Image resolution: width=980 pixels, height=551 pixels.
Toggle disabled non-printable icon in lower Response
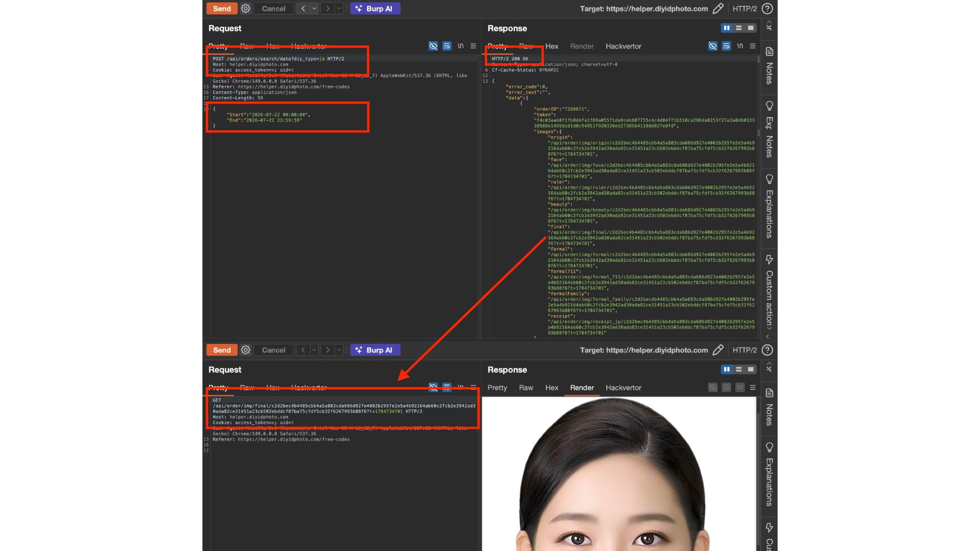[713, 387]
